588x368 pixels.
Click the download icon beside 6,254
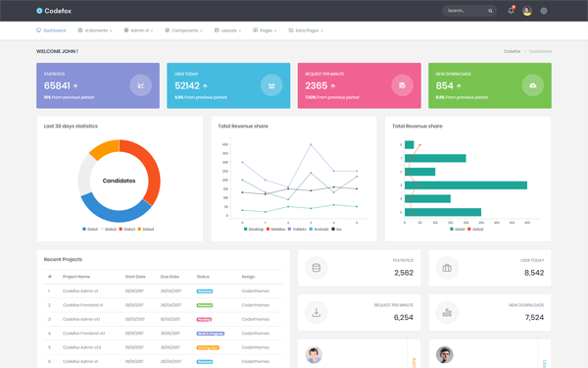tap(317, 312)
